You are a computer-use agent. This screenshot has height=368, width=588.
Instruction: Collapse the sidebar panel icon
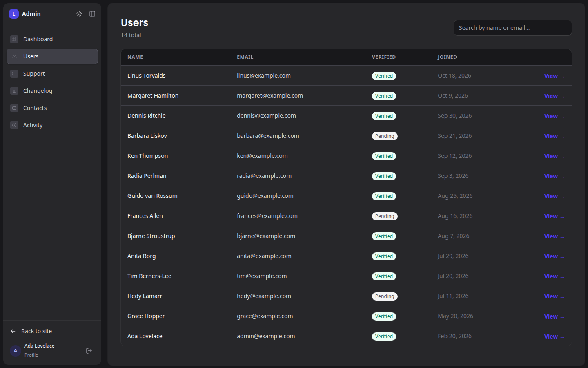92,14
